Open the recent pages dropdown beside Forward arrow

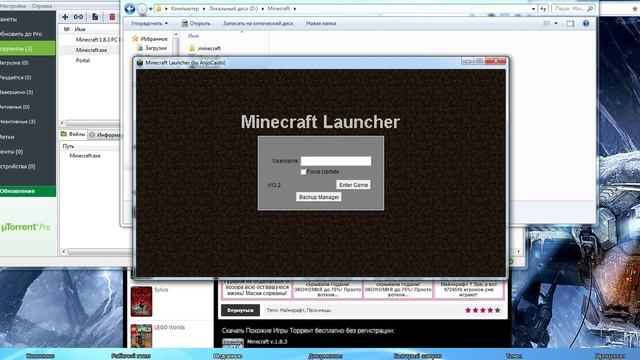click(151, 9)
